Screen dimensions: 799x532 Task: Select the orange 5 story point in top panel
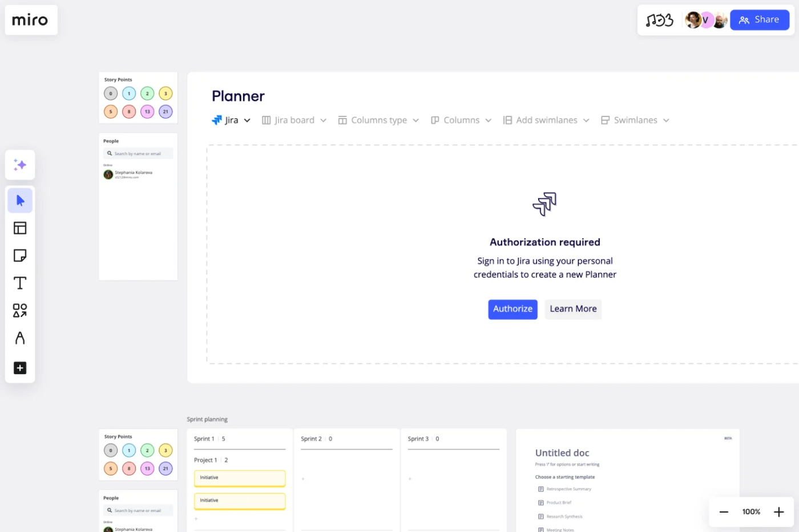(x=111, y=112)
